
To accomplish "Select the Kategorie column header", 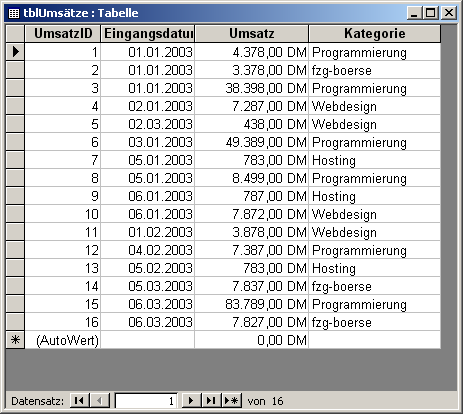I will 375,34.
